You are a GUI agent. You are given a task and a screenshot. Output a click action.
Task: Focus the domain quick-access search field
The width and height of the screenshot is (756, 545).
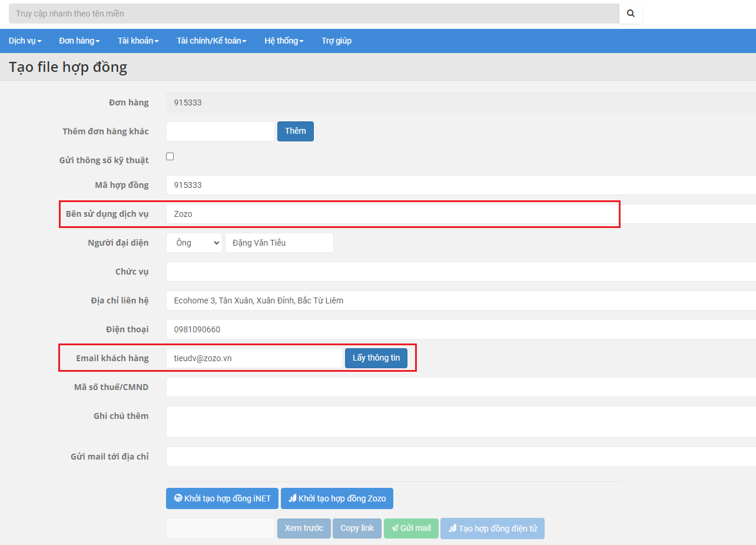click(x=314, y=14)
